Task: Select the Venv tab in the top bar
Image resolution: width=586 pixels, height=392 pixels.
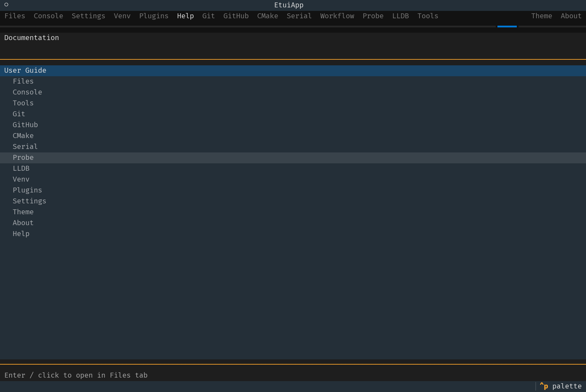Action: 122,16
